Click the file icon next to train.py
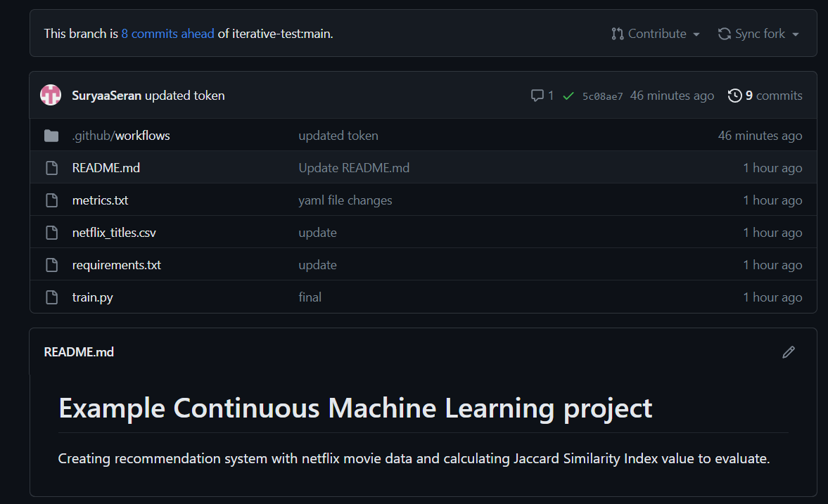 point(51,297)
